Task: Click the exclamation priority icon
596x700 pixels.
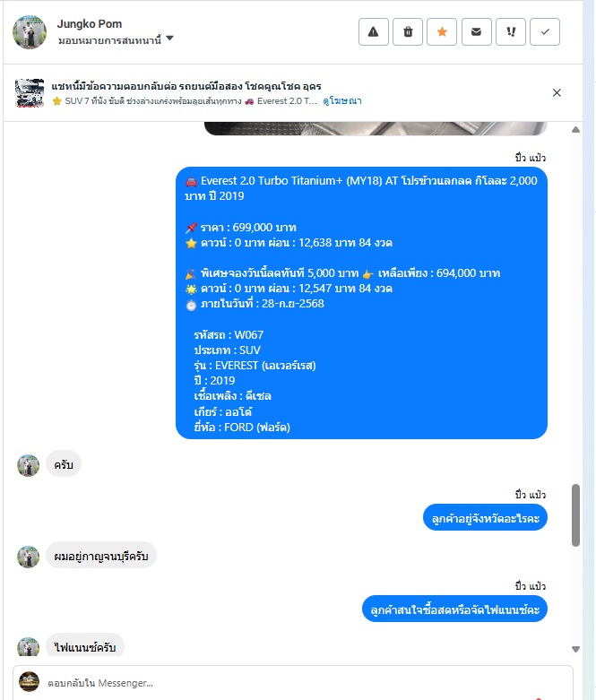Action: click(x=511, y=31)
